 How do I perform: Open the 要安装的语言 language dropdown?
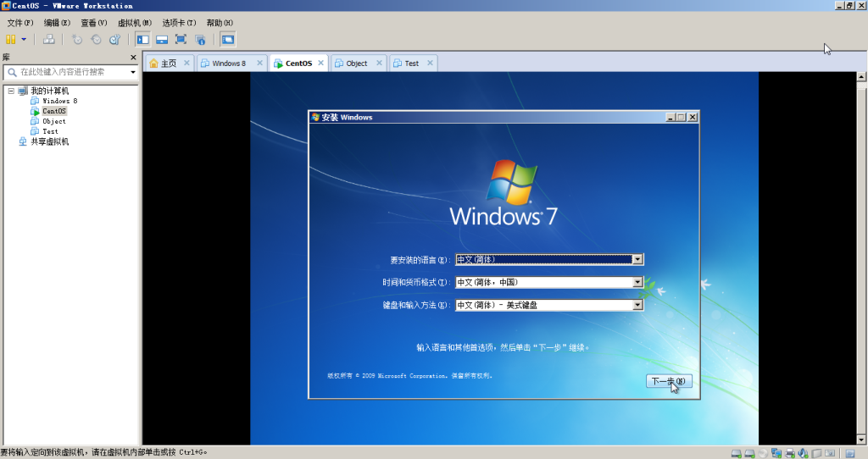tap(637, 259)
